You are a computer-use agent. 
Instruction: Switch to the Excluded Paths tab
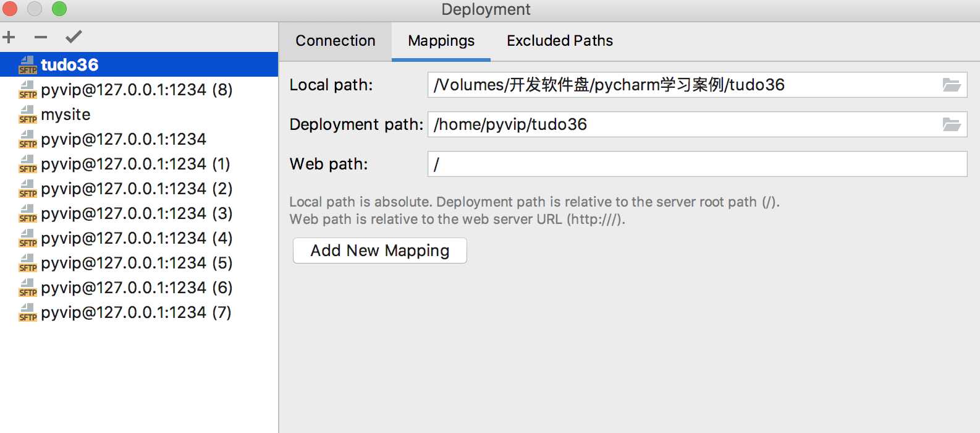pos(560,41)
